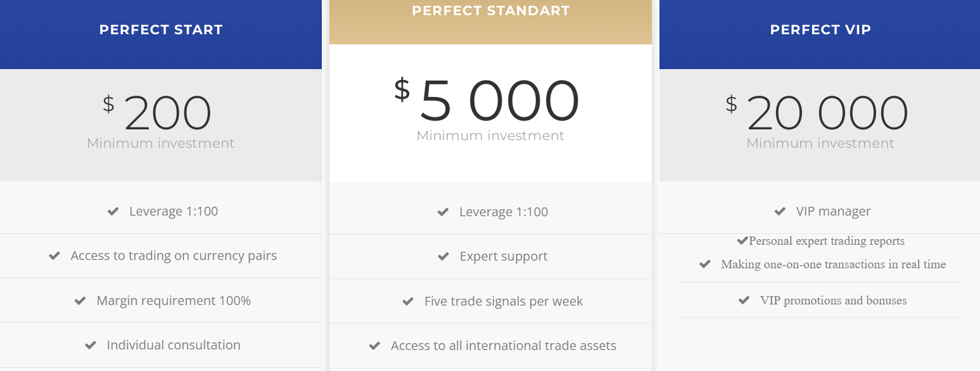Click checkmark icon beside Leverage 1:100 in Start plan
The image size is (980, 371).
coord(113,212)
